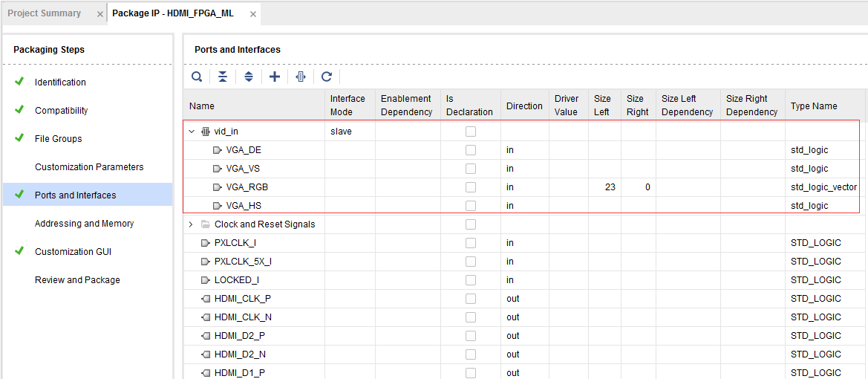Click PXLCLK_I port icon
This screenshot has width=868, height=379.
(x=206, y=243)
